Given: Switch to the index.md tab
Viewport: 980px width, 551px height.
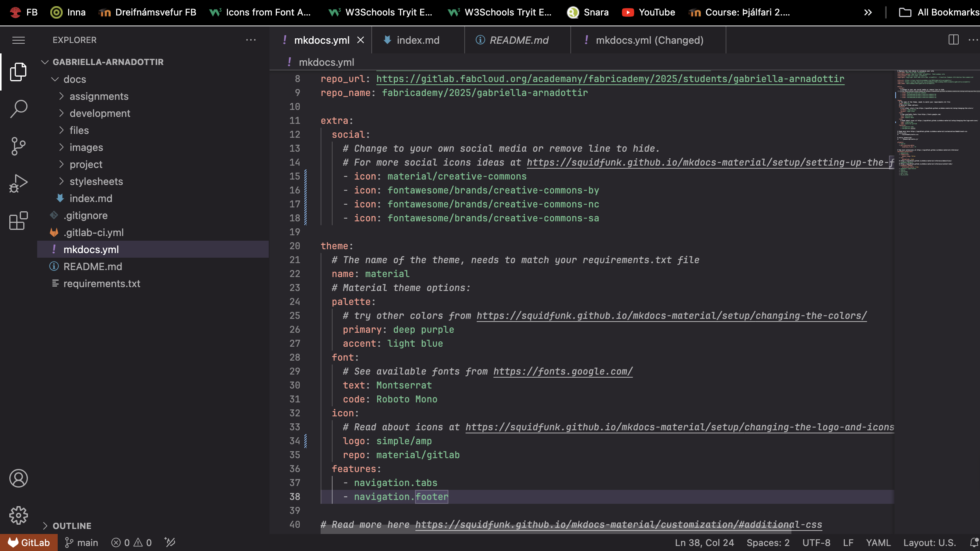Looking at the screenshot, I should point(418,40).
